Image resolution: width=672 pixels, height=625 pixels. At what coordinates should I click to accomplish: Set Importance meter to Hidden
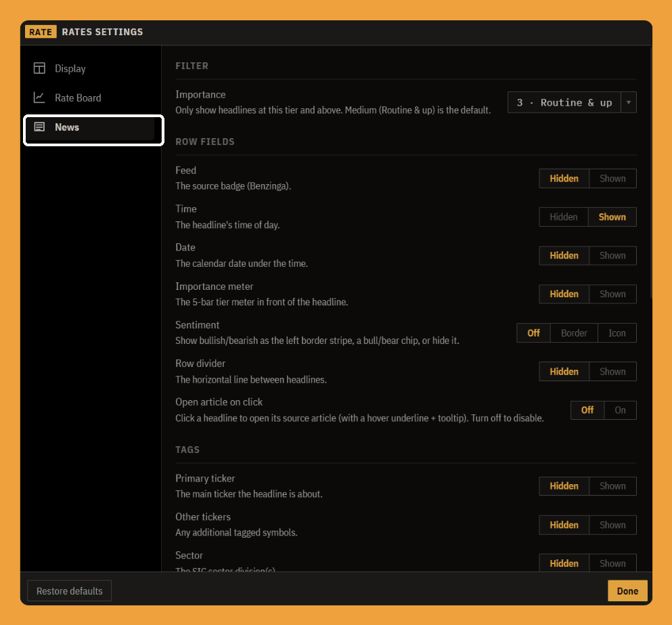coord(564,295)
